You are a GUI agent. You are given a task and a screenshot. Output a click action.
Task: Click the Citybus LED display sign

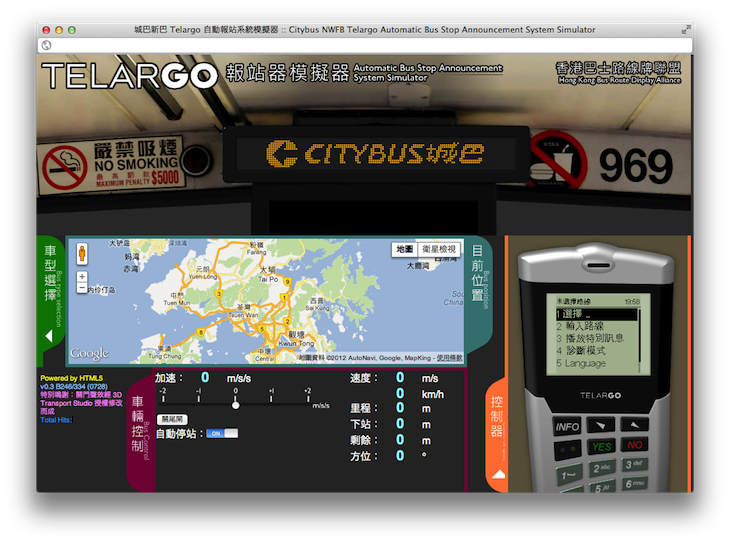(375, 154)
